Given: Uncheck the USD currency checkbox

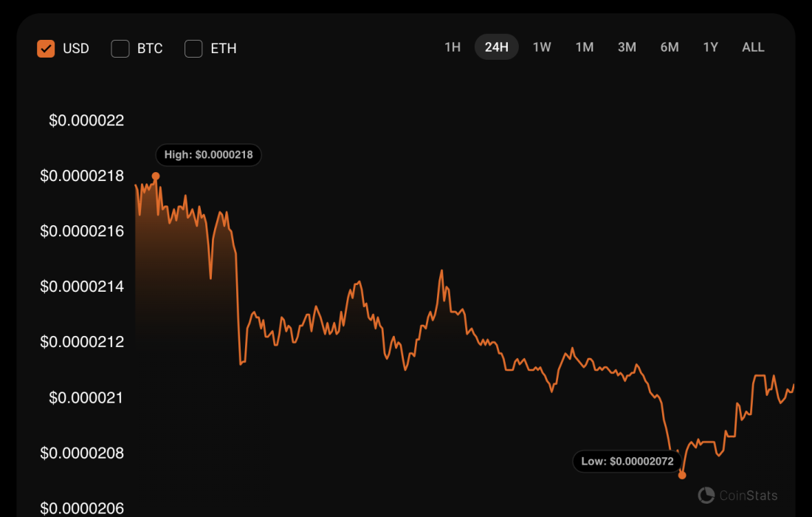Looking at the screenshot, I should 46,49.
